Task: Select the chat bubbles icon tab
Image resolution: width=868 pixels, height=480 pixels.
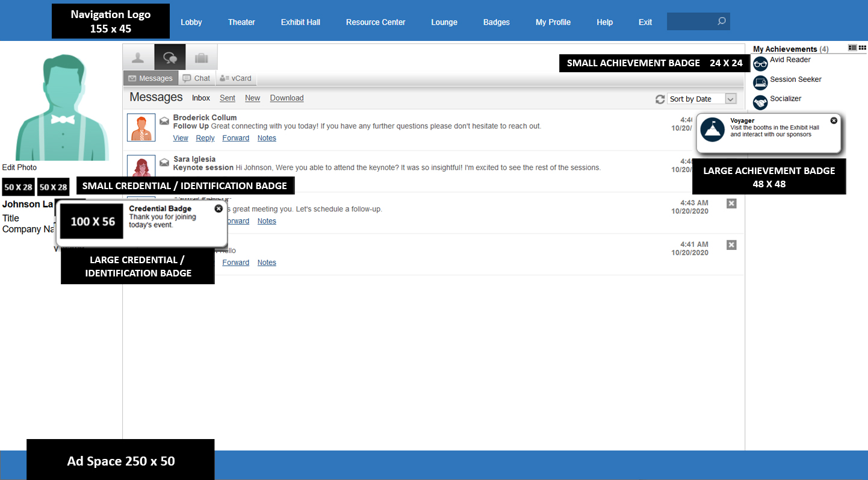Action: pos(170,58)
